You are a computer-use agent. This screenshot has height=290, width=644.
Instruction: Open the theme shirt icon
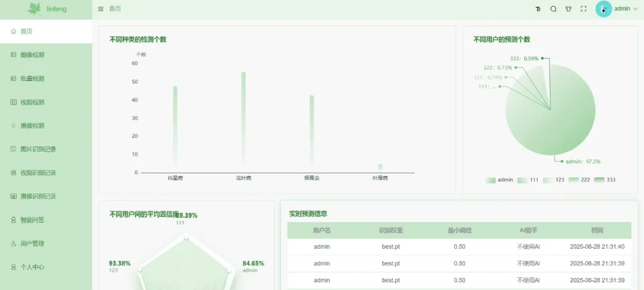pyautogui.click(x=568, y=9)
